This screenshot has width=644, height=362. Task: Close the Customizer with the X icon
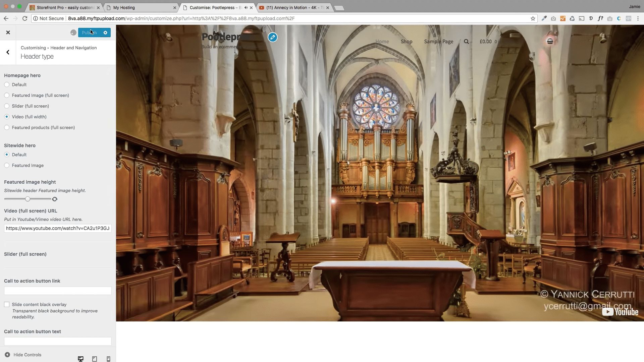point(8,33)
